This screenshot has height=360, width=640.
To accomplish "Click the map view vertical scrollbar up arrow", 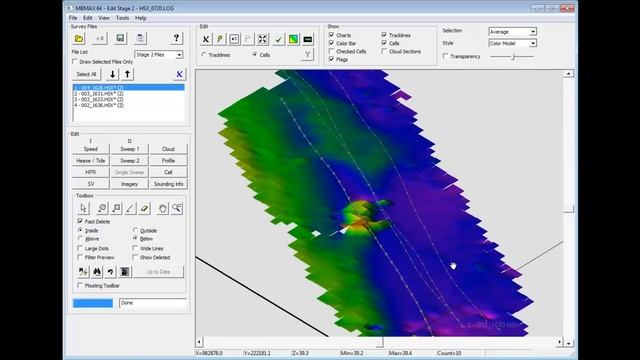I will pos(568,74).
